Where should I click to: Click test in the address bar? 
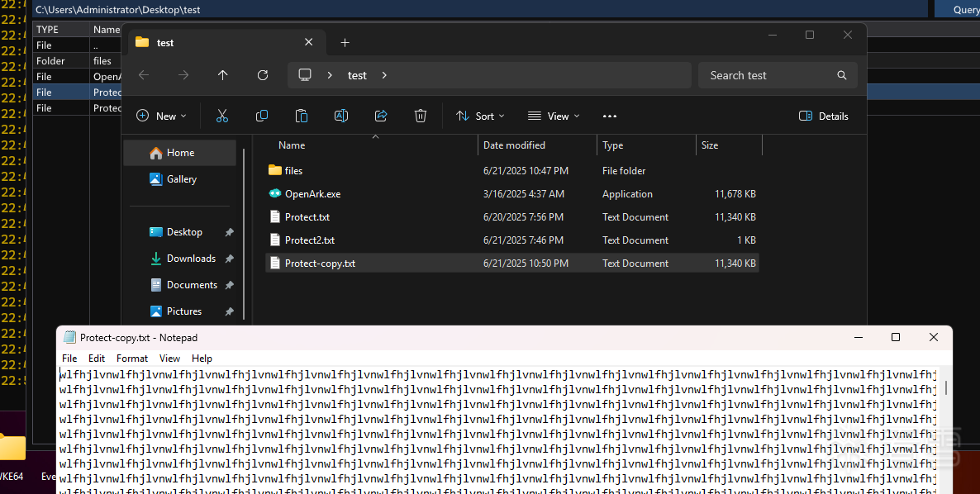[x=357, y=75]
